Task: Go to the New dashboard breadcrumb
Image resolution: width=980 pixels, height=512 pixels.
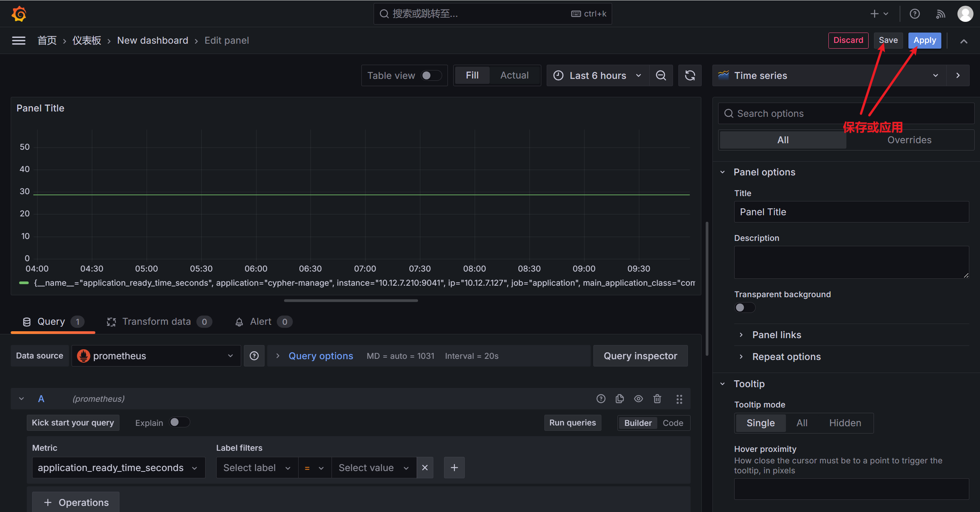Action: click(x=153, y=40)
